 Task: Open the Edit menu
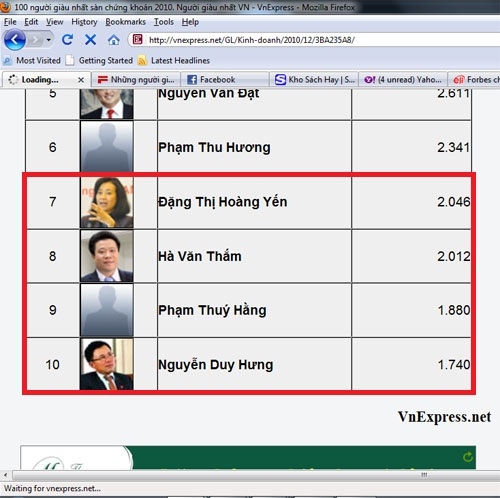click(x=31, y=22)
